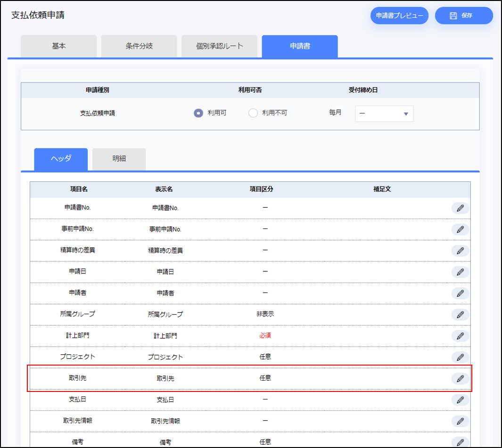
Task: Click the 項目名 column header
Action: (x=79, y=189)
